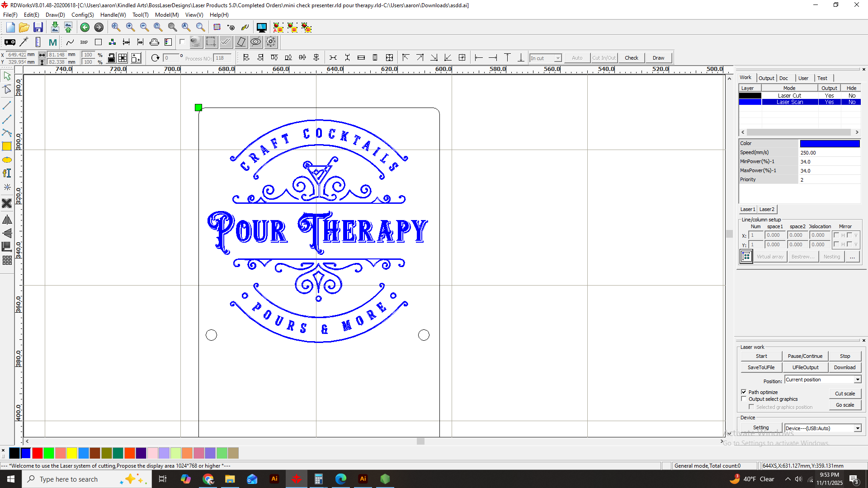Select the rectangle draw tool
The width and height of the screenshot is (868, 488).
7,146
